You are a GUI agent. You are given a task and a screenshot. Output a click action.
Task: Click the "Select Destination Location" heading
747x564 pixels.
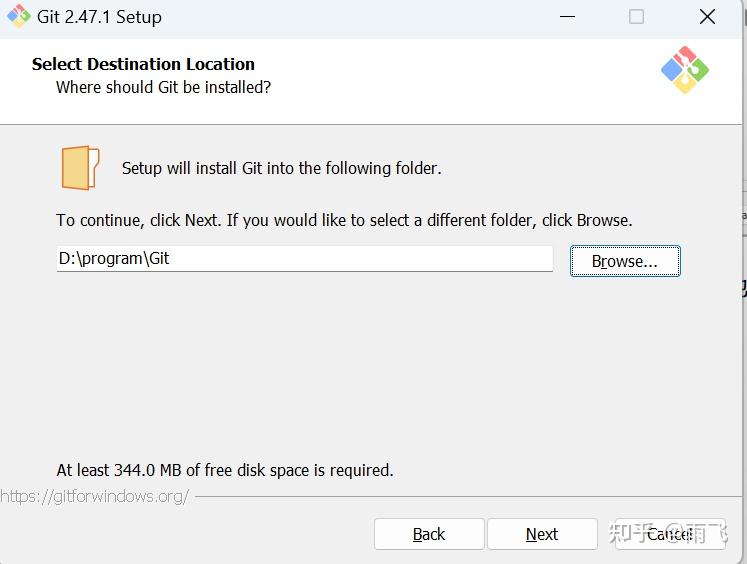click(x=143, y=64)
